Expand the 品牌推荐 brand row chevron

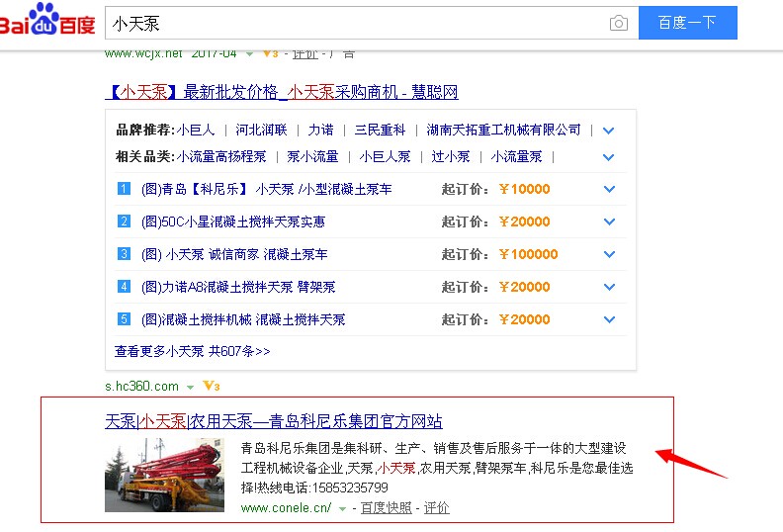coord(609,131)
